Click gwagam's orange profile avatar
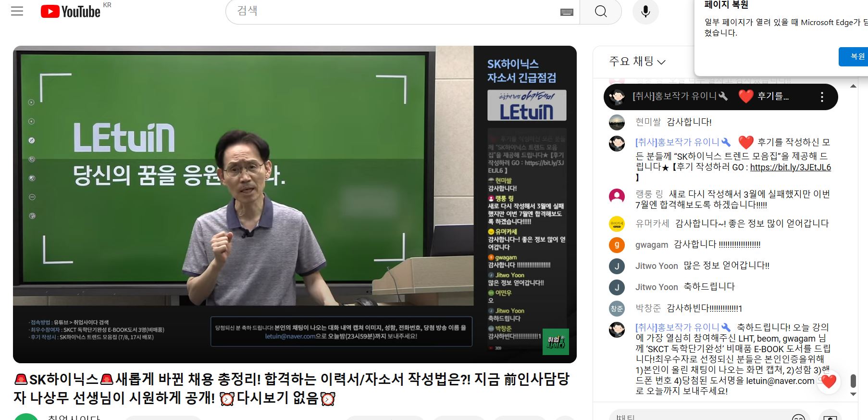This screenshot has width=868, height=420. pos(617,245)
